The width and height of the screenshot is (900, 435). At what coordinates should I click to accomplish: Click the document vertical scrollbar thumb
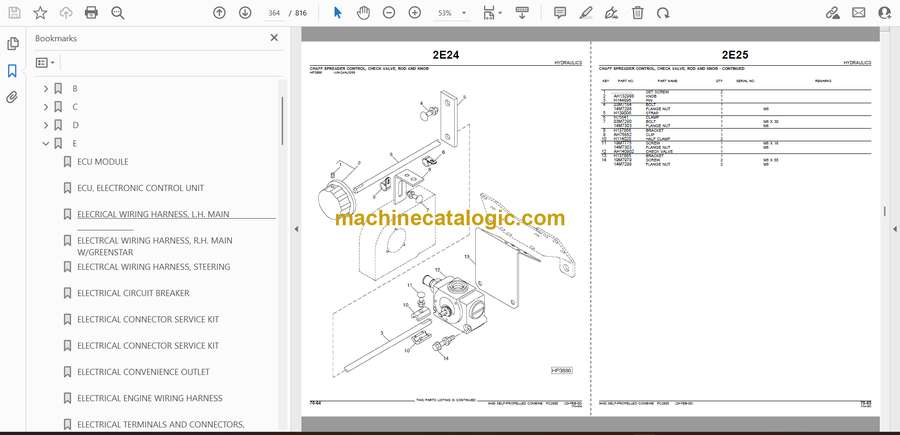pyautogui.click(x=885, y=211)
